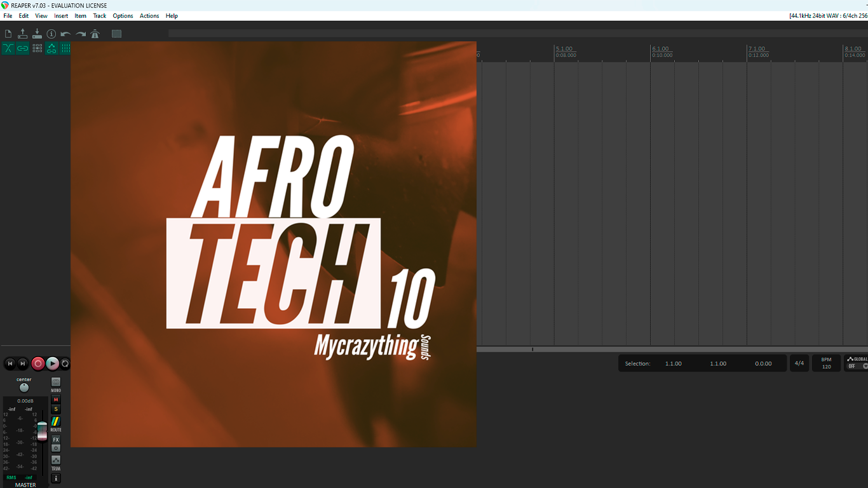This screenshot has height=488, width=868.
Task: Toggle master FX bypass power icon
Action: pos(56,448)
